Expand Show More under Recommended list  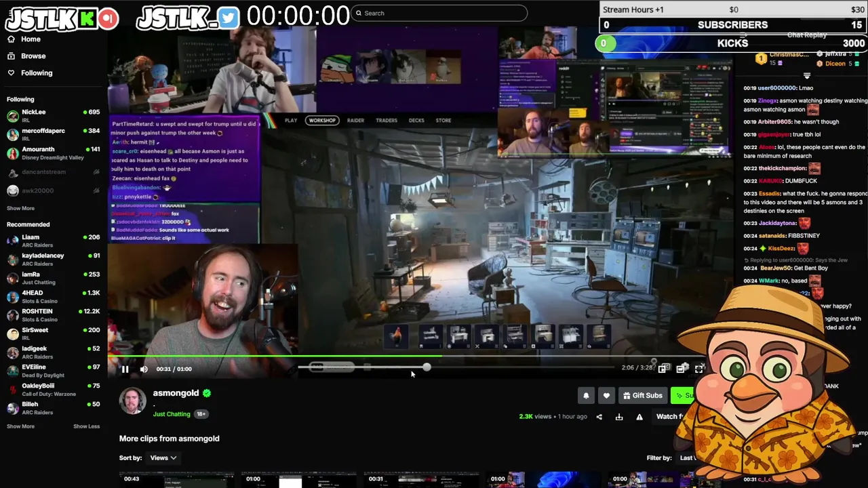click(x=20, y=426)
